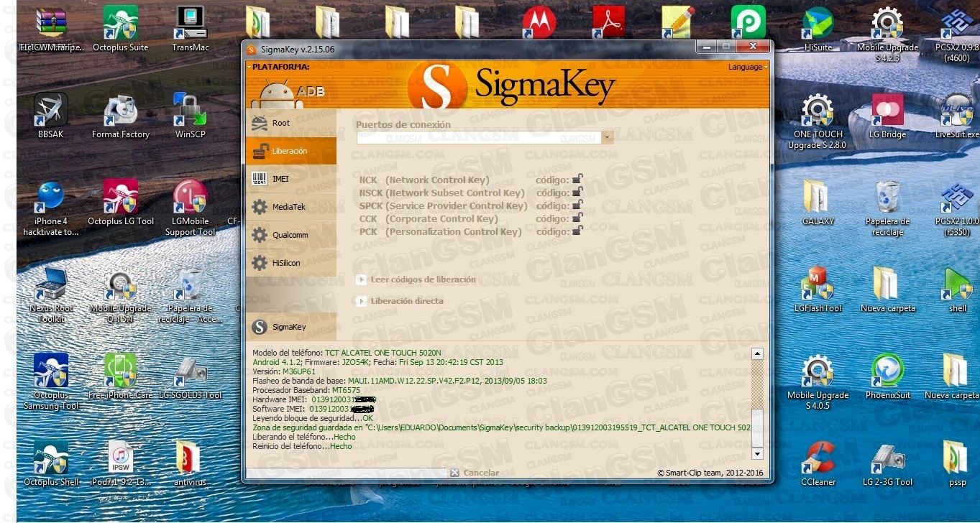Open the shell desktop shortcut

click(957, 290)
